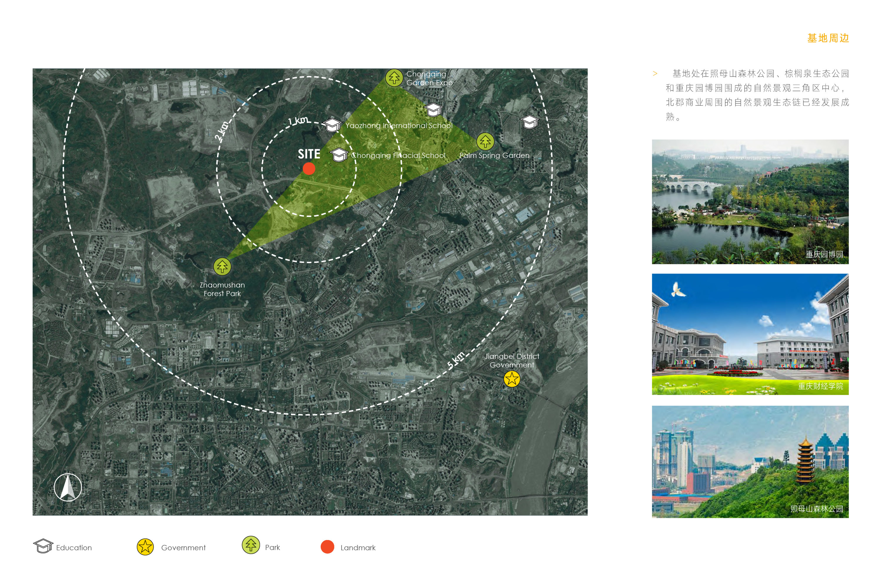This screenshot has width=882, height=588.
Task: Click the Chinese description paragraph
Action: click(x=757, y=95)
